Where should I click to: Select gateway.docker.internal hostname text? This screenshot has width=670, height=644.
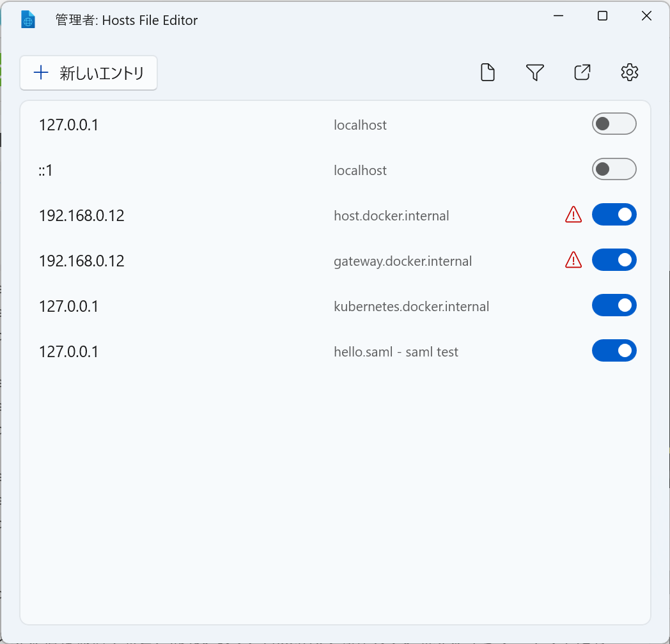[x=403, y=261]
